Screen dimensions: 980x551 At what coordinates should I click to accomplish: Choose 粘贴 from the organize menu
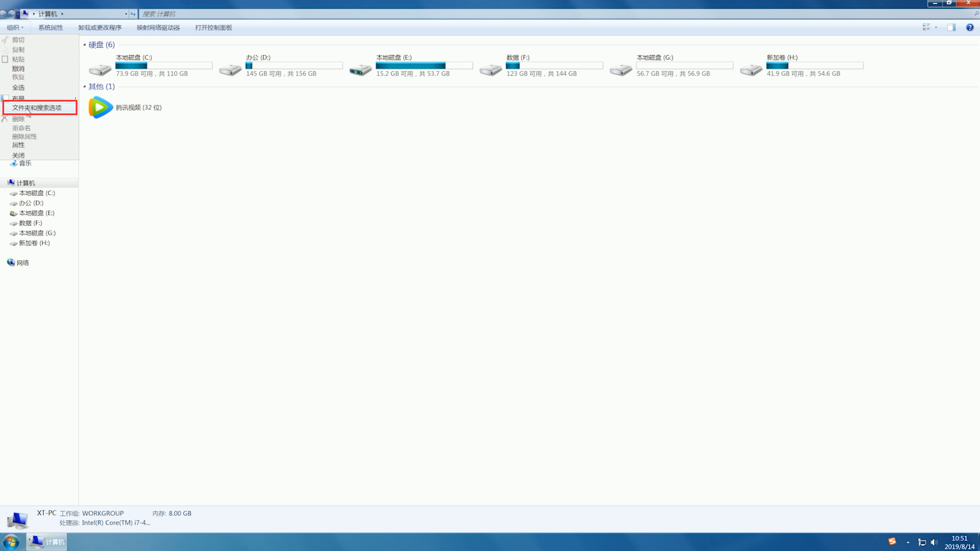click(x=18, y=59)
